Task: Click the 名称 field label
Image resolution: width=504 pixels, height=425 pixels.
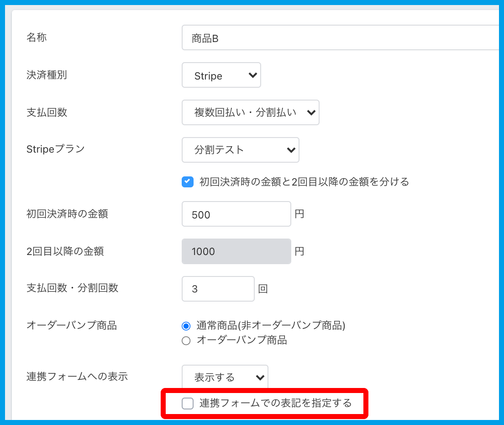Action: [x=37, y=37]
